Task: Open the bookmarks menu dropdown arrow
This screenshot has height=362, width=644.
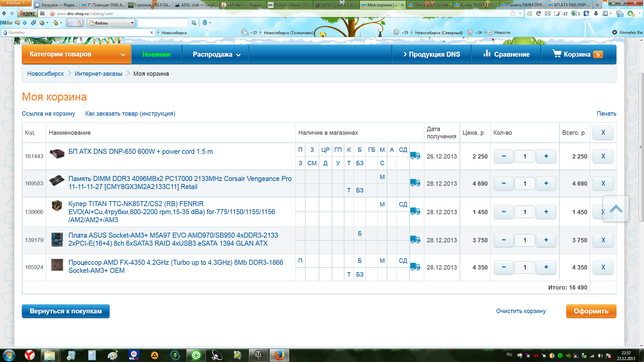Action: click(x=610, y=13)
